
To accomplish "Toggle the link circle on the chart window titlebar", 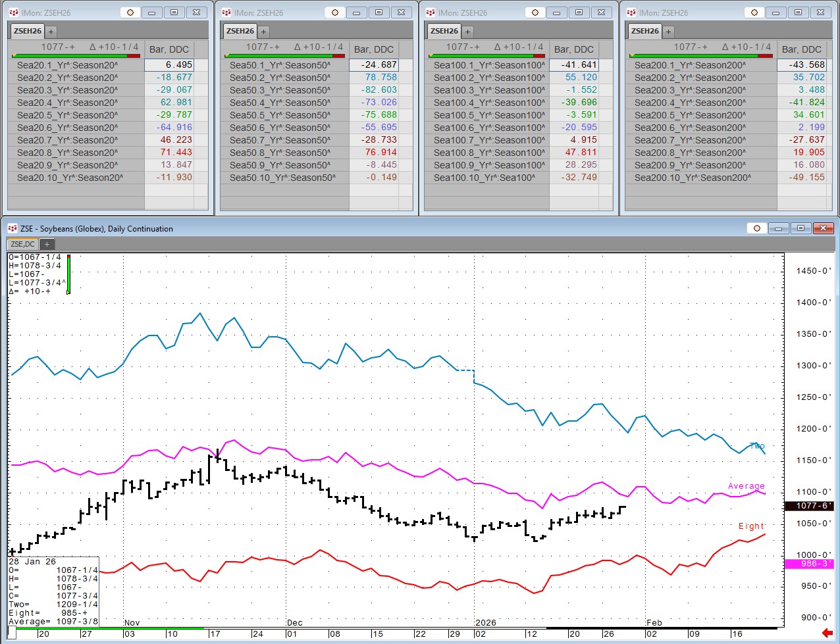I will [756, 228].
